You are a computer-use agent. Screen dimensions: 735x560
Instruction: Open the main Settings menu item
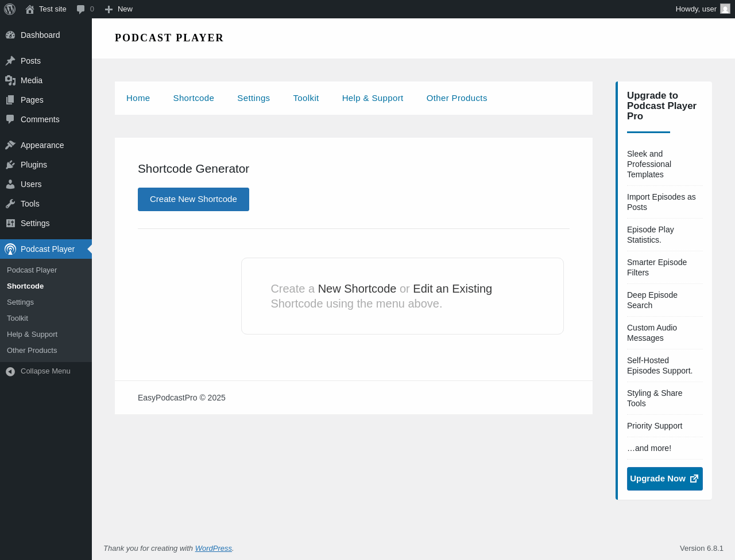click(46, 223)
